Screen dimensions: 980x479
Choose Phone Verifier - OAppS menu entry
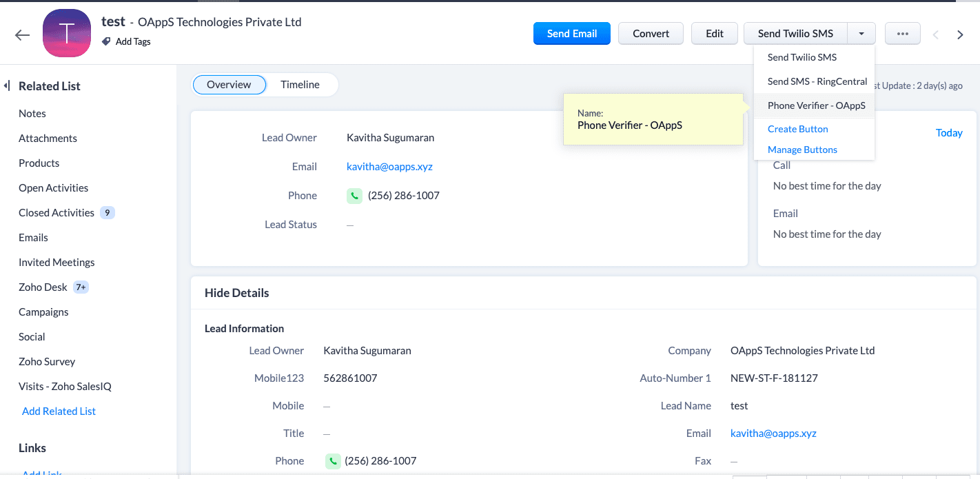click(815, 105)
